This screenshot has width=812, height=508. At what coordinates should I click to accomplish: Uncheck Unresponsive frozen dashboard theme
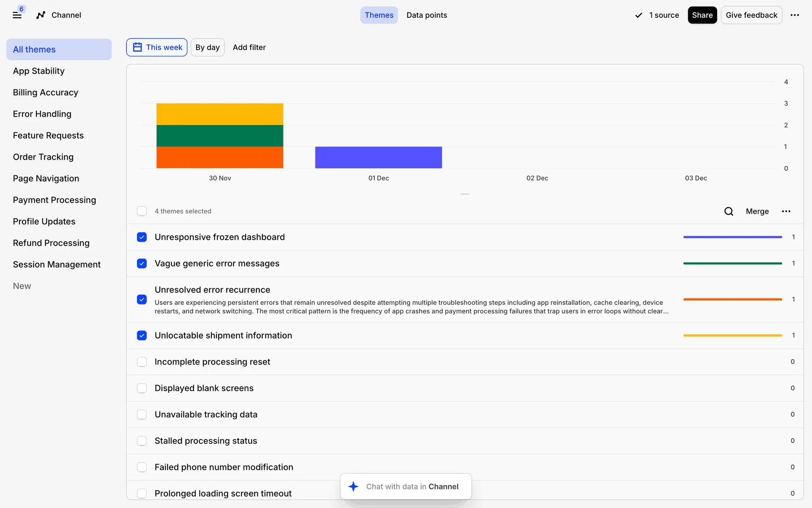click(x=142, y=237)
